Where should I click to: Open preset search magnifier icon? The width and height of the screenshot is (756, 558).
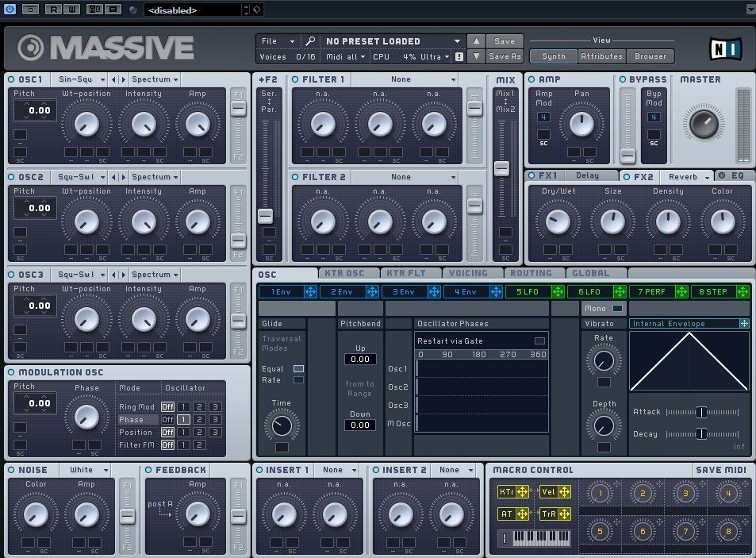point(310,41)
